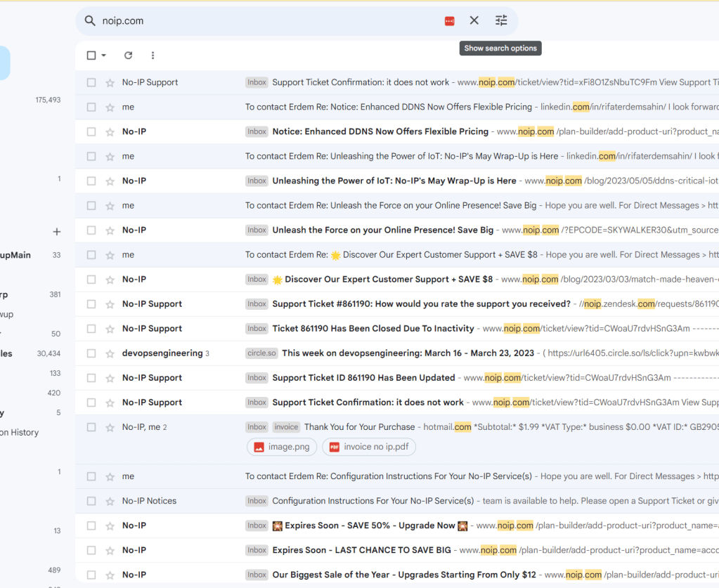Select the May Wrap-Up email from No-IP checkbox
719x588 pixels.
point(91,181)
